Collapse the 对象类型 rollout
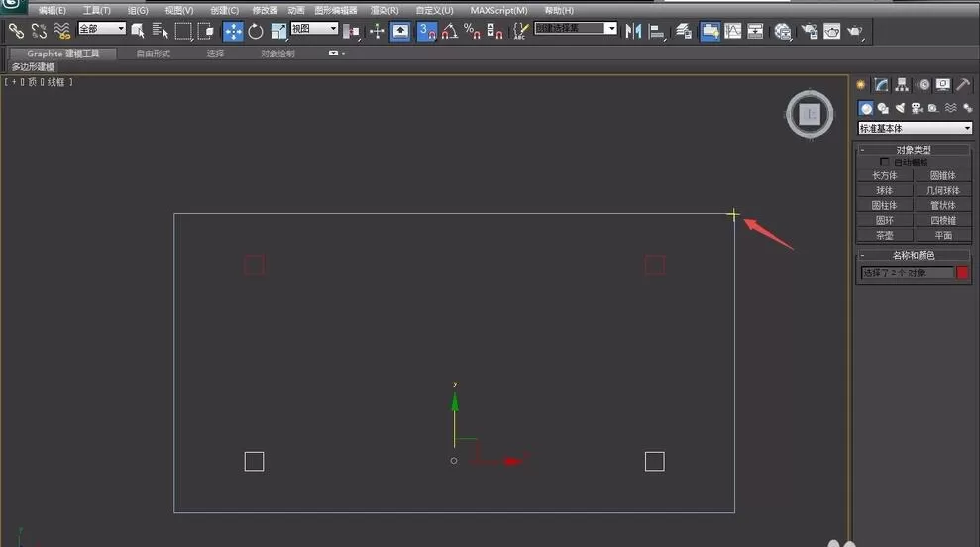Image resolution: width=980 pixels, height=547 pixels. (x=914, y=150)
